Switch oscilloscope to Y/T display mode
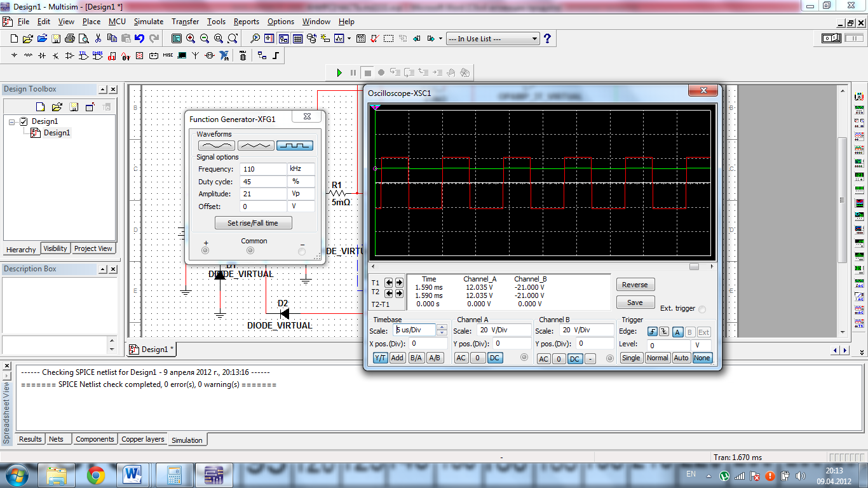 tap(380, 358)
